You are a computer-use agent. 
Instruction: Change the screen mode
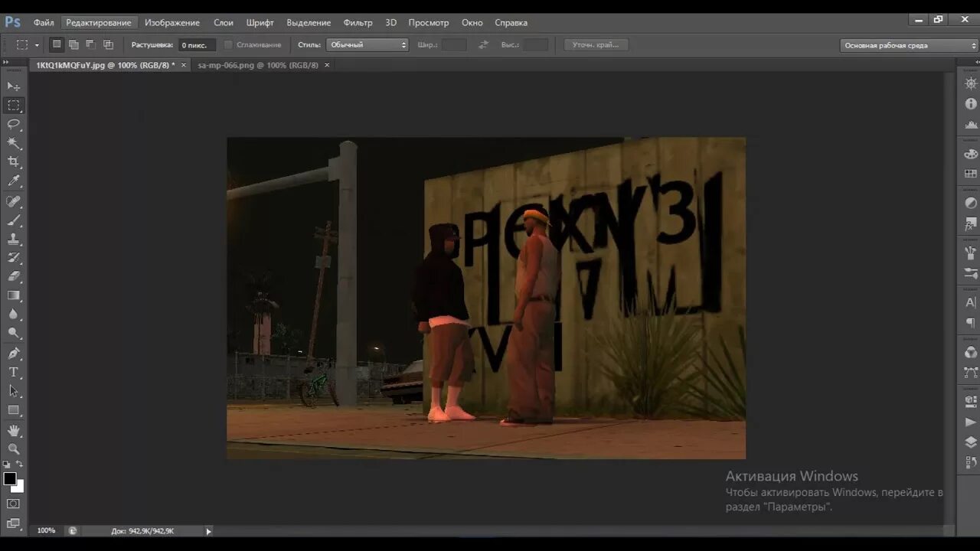pos(14,523)
